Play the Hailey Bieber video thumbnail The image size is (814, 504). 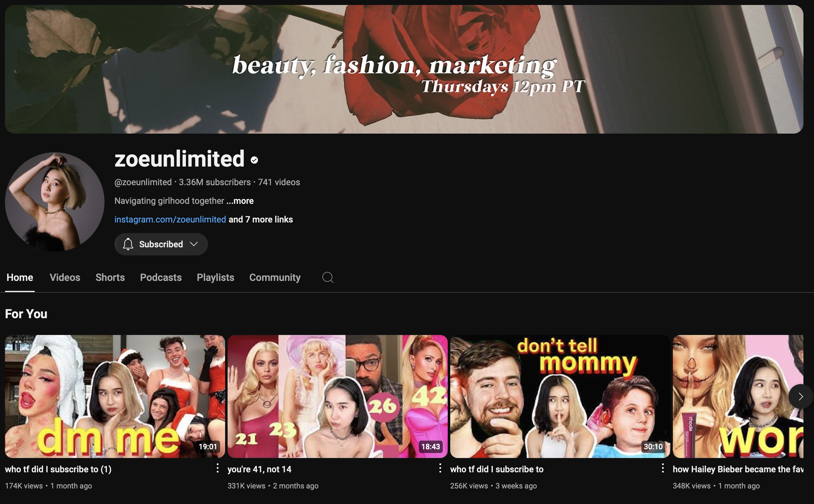tap(738, 396)
